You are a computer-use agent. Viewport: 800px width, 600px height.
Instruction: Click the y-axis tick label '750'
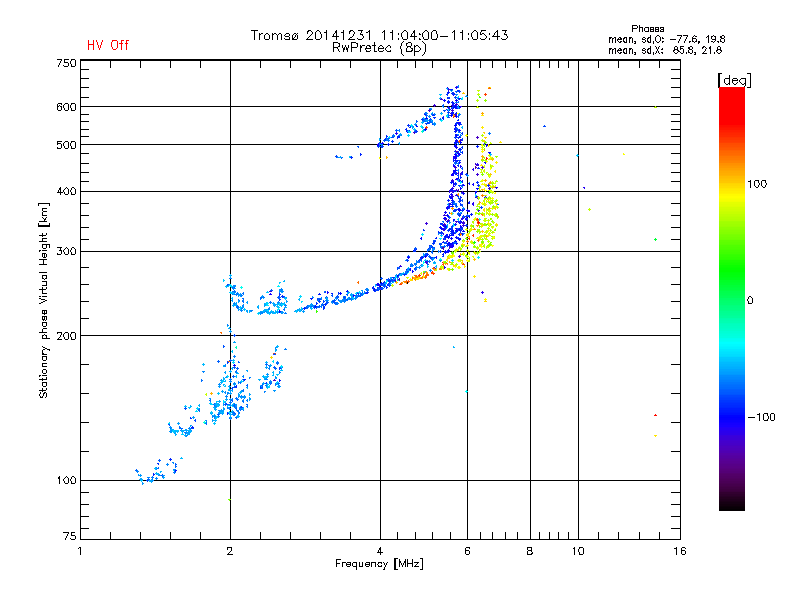tap(66, 63)
